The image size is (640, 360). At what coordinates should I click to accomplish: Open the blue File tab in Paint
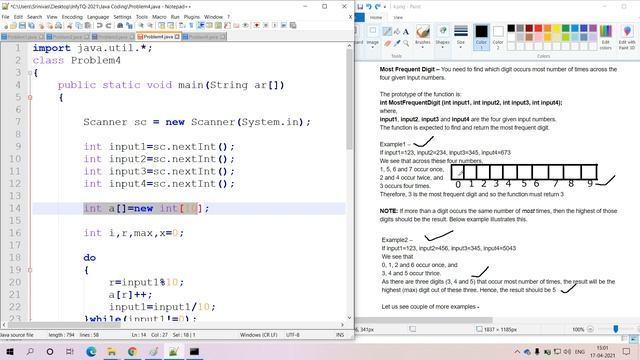(x=360, y=18)
